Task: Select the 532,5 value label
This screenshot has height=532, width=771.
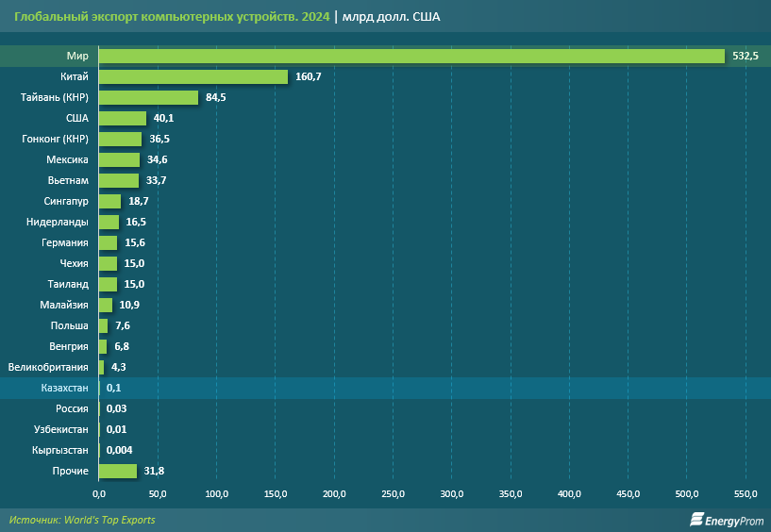Action: 746,57
